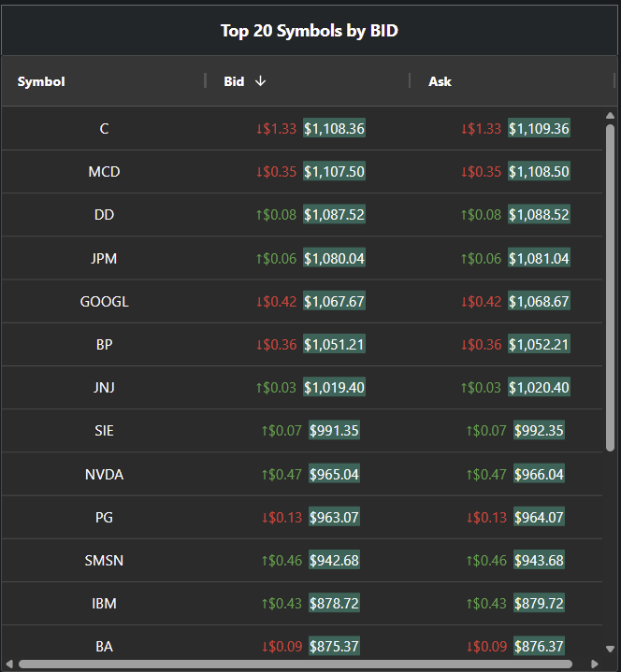The height and width of the screenshot is (672, 621).
Task: Click the NVDA bid price $965.04
Action: point(334,474)
